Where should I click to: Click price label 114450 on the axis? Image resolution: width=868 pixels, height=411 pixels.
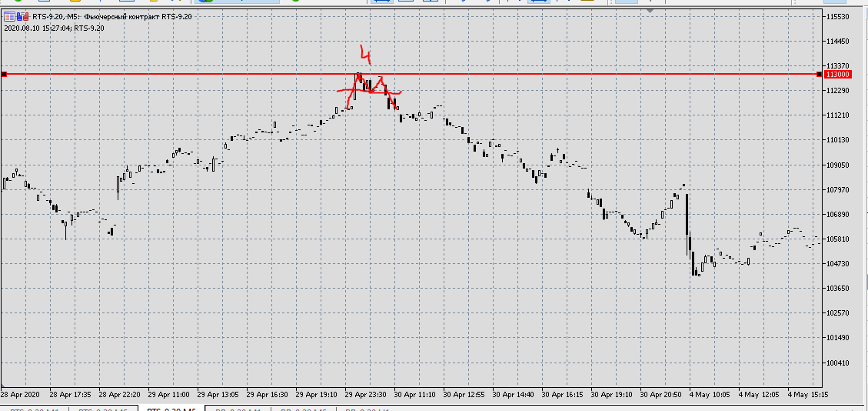(x=837, y=42)
